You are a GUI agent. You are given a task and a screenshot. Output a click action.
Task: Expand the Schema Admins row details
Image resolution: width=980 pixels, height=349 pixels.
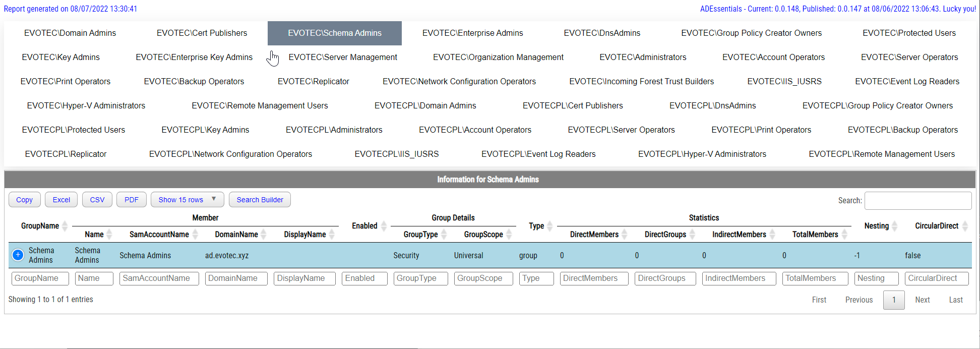(18, 255)
